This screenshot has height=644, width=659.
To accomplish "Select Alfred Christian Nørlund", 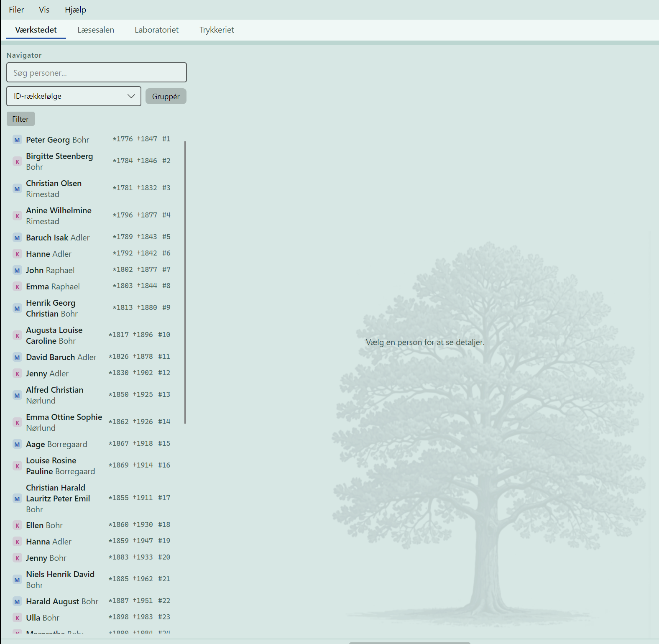I will 92,395.
